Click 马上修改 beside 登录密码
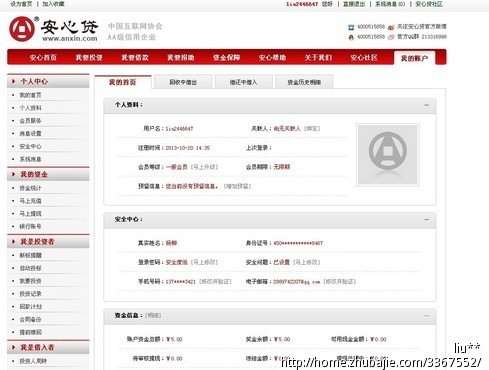This screenshot has height=370, width=489. 204,262
